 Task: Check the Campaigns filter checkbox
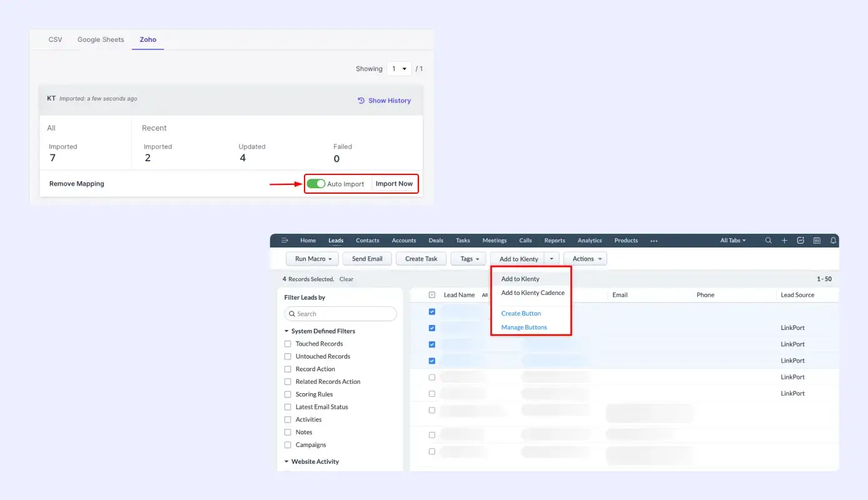[288, 445]
